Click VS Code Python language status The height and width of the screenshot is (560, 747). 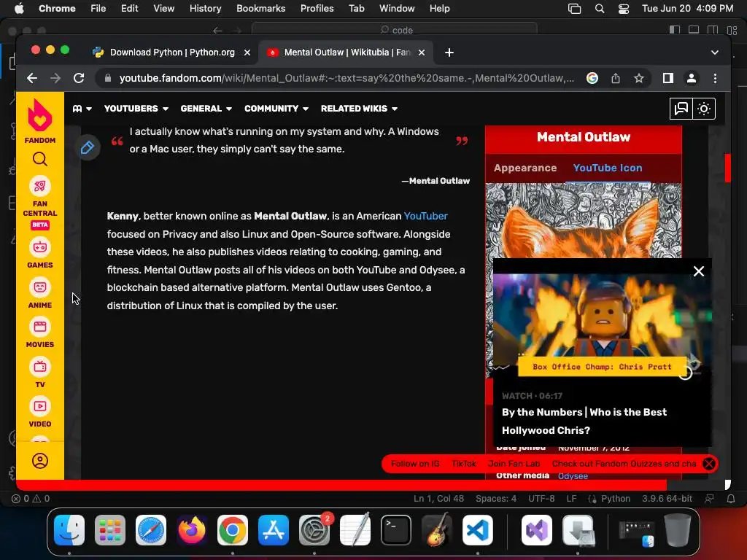pos(616,499)
